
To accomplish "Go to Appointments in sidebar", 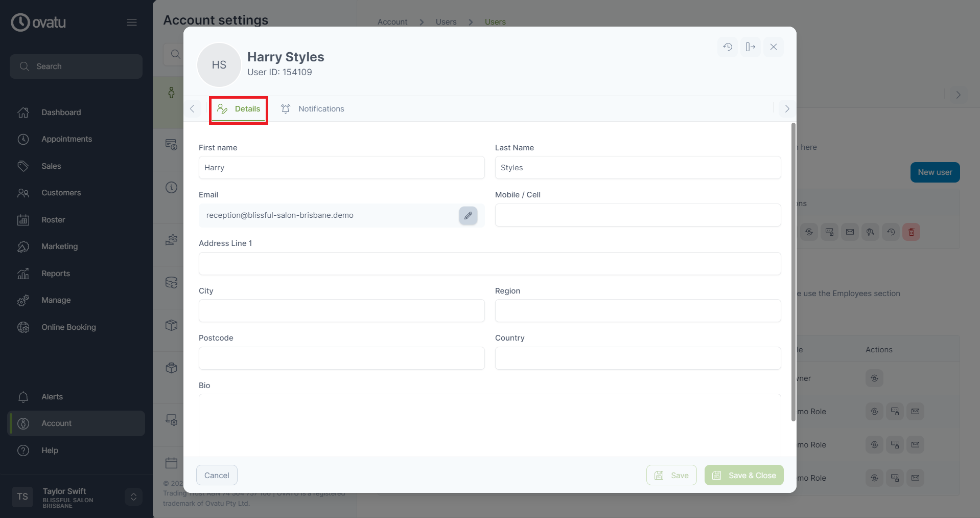I will point(66,139).
